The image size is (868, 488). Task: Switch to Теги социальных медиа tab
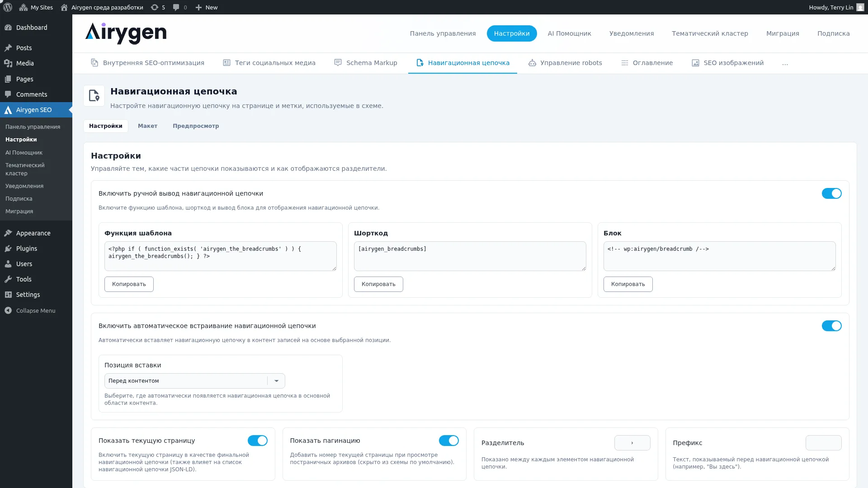pos(269,63)
